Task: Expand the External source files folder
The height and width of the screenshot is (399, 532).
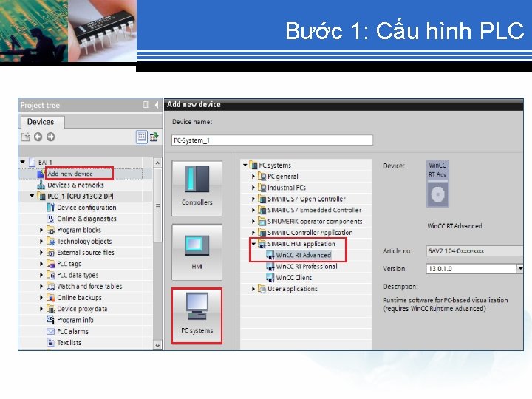Action: [x=41, y=253]
